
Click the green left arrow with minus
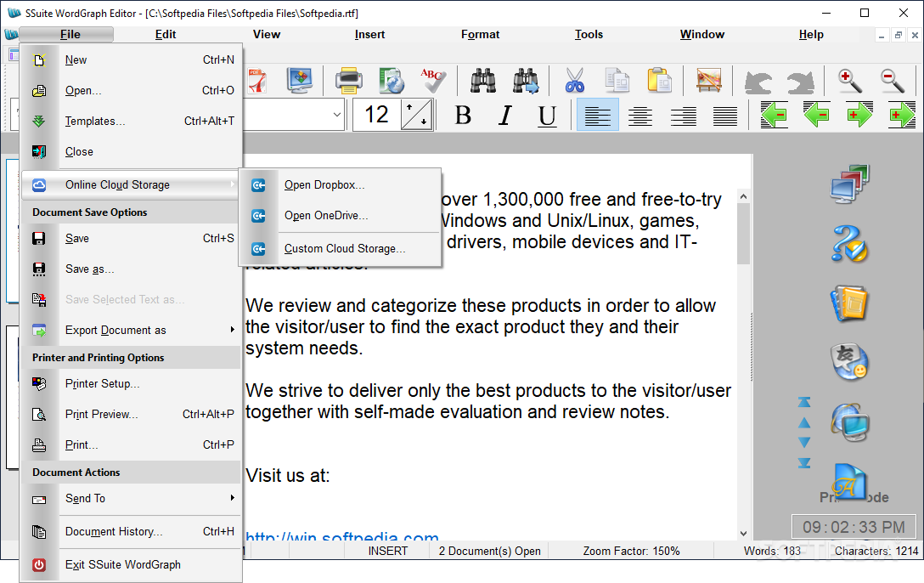coord(774,115)
